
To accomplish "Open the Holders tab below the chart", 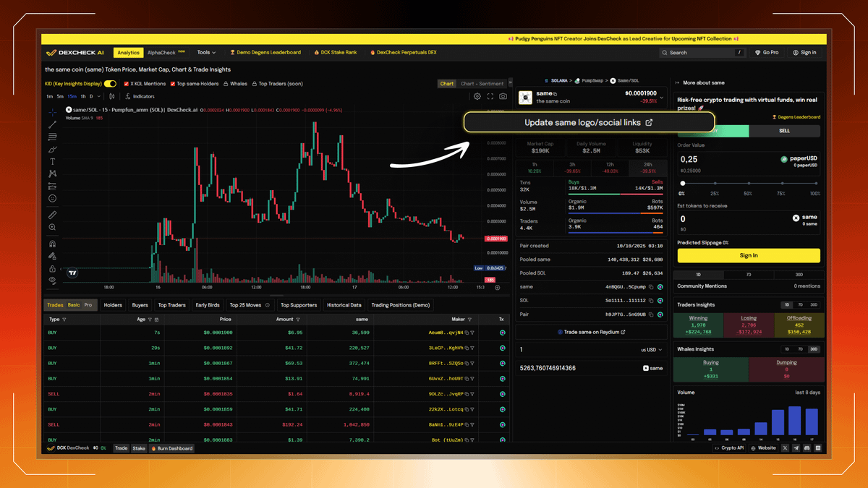I will (113, 304).
